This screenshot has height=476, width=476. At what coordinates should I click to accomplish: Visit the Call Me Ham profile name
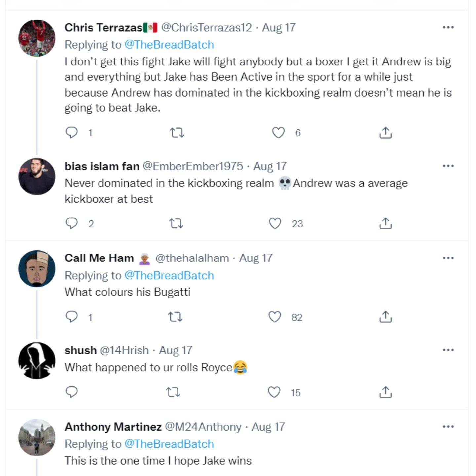(99, 258)
